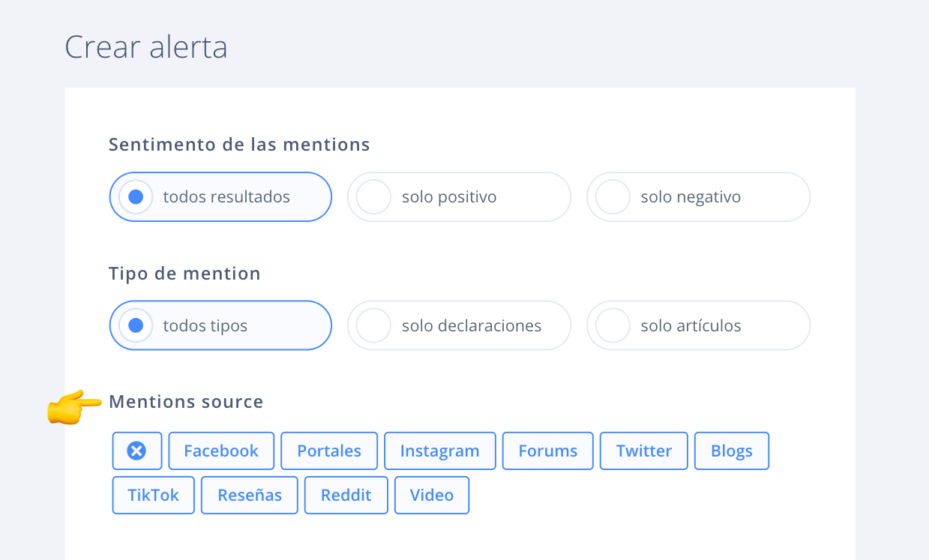
Task: Click the 'Mentions source' section label
Action: point(186,402)
